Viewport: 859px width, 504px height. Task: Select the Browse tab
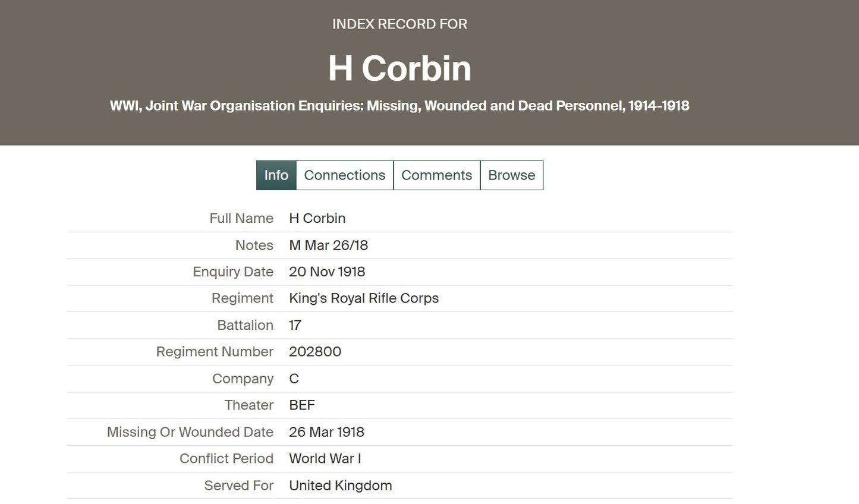512,175
